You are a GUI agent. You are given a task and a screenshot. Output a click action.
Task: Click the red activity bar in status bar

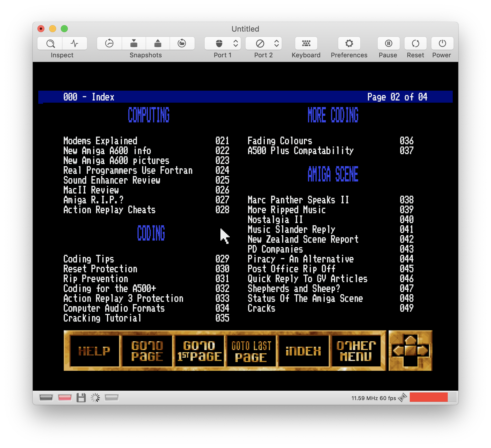point(429,397)
